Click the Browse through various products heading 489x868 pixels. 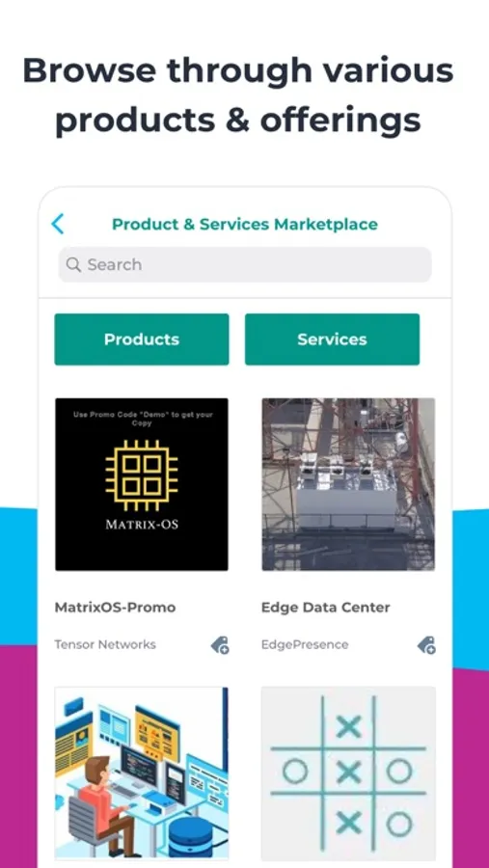click(238, 95)
